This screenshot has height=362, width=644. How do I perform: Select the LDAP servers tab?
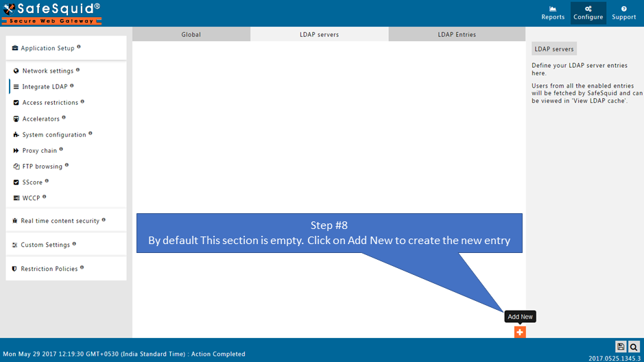point(319,34)
